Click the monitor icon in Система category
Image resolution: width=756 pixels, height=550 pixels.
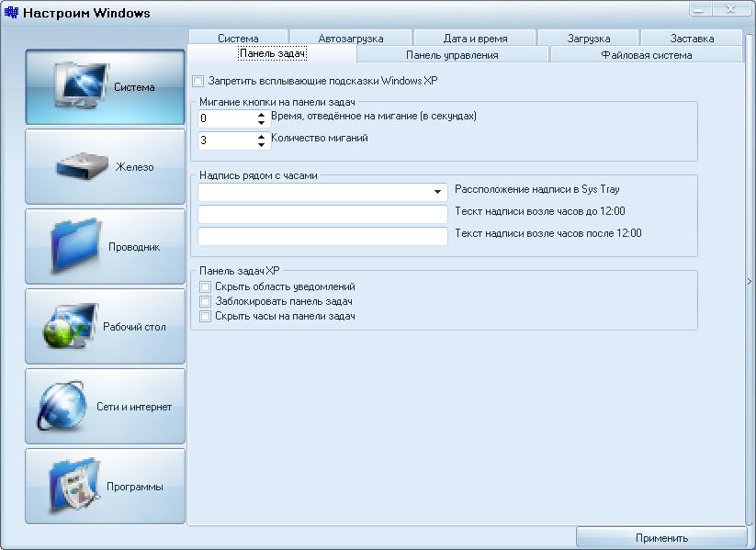81,85
